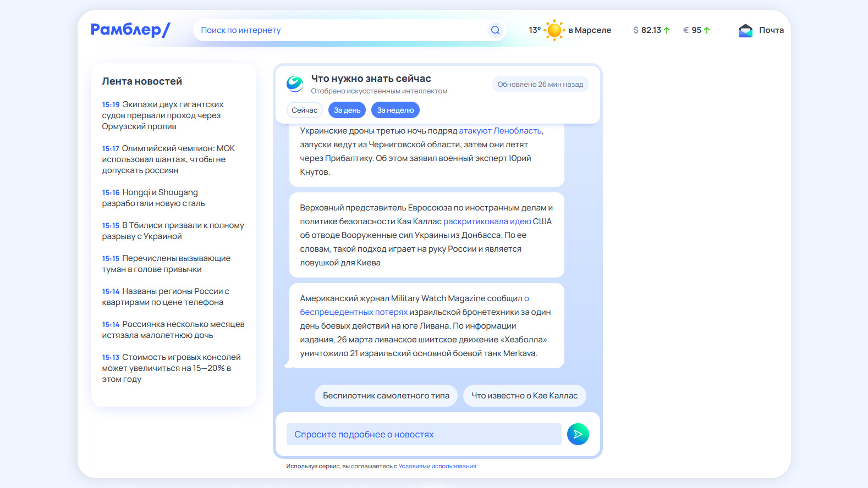Open the sunny weather icon for Marseille
Viewport: 868px width, 488px height.
pos(554,30)
